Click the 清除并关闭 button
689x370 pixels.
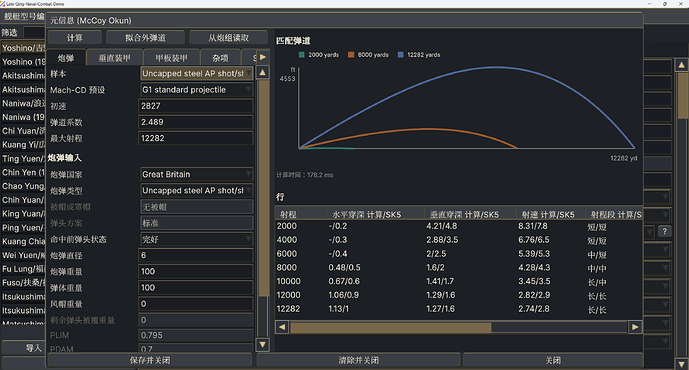pyautogui.click(x=359, y=360)
